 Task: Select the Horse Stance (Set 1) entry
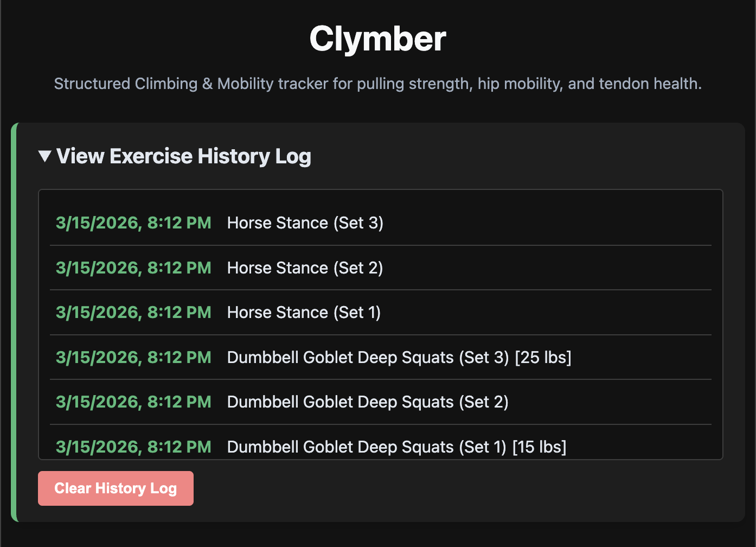304,313
